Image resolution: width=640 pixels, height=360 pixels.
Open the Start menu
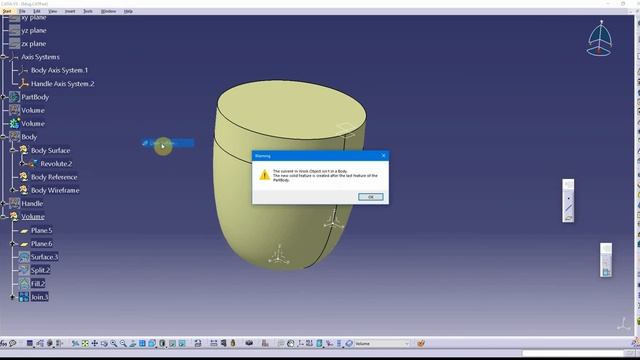click(7, 11)
